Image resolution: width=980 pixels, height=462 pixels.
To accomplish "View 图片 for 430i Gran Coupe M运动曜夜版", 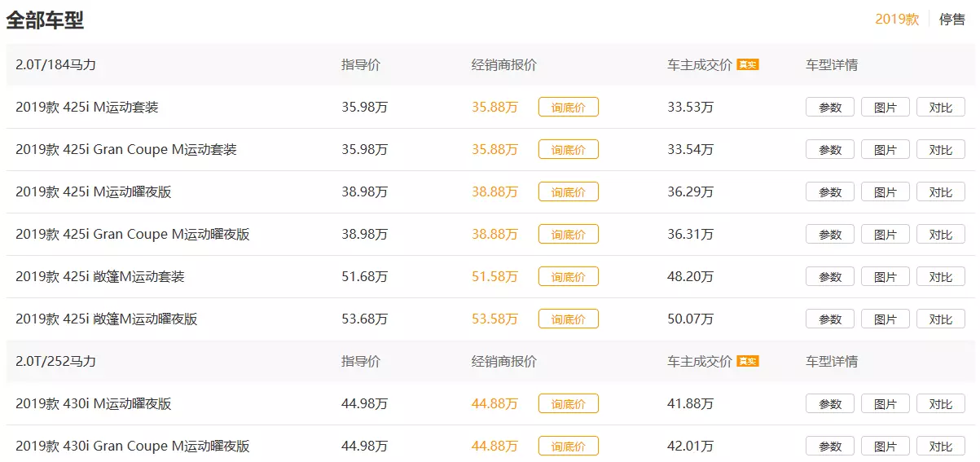I will tap(886, 447).
